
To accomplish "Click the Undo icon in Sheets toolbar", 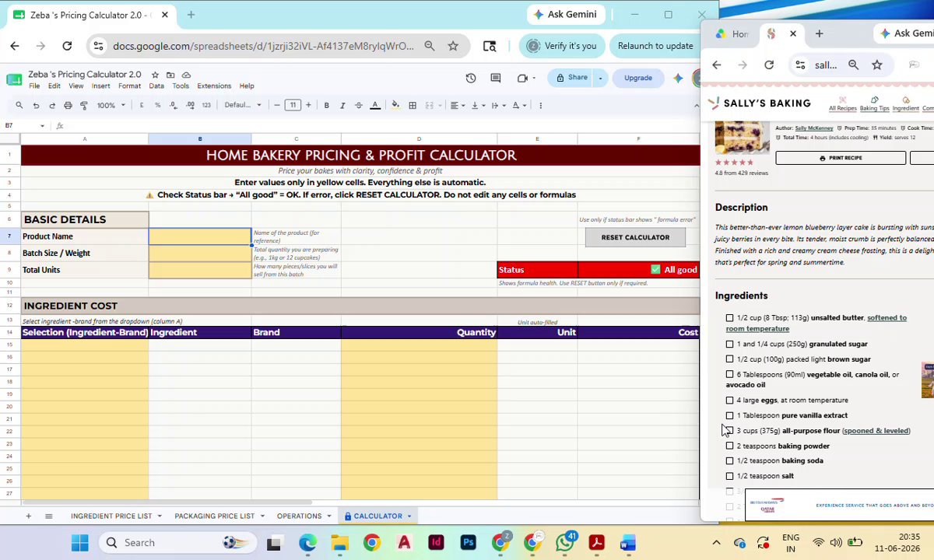I will tap(36, 105).
